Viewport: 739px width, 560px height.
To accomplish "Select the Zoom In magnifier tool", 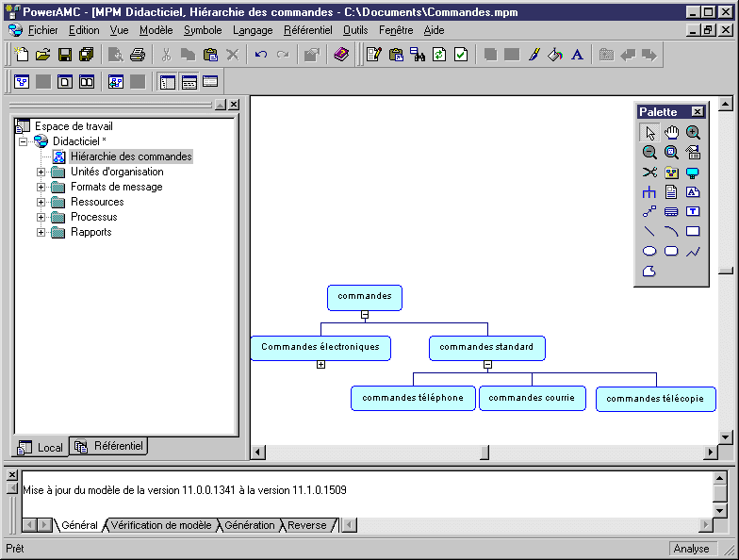I will 693,133.
